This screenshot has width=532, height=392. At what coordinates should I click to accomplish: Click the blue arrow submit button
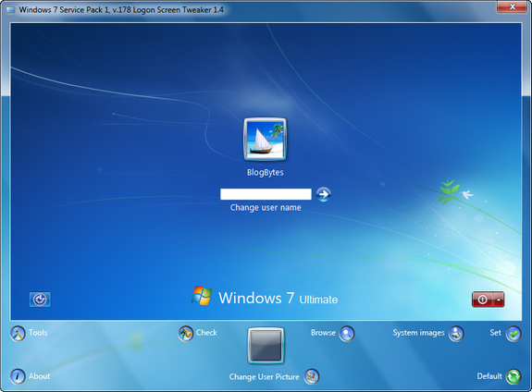tap(324, 194)
